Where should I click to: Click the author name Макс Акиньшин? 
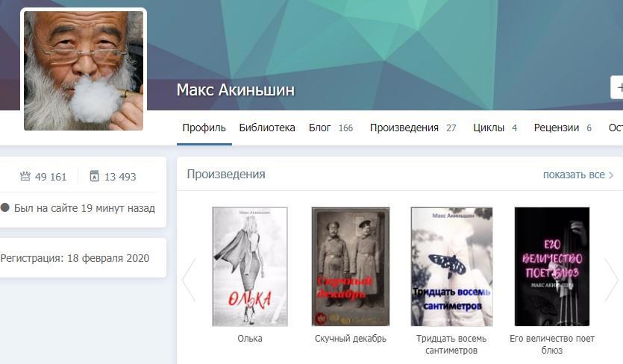coord(236,90)
